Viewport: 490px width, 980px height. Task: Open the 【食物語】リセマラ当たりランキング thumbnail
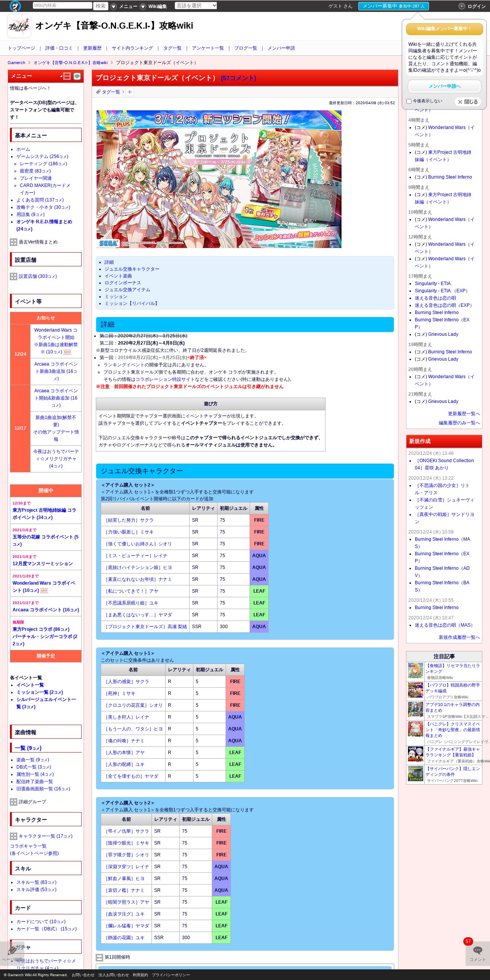point(416,671)
